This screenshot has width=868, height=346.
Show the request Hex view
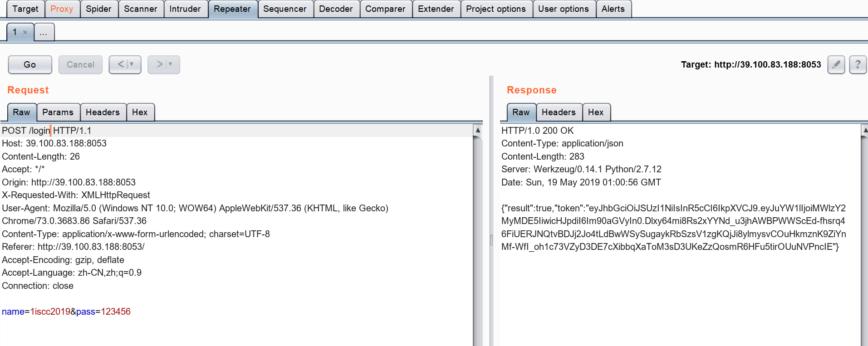tap(140, 112)
